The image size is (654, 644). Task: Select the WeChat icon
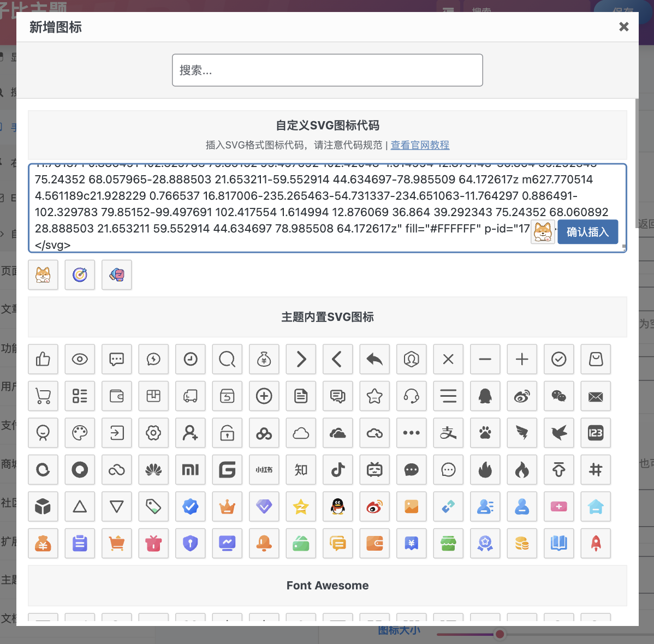click(559, 396)
